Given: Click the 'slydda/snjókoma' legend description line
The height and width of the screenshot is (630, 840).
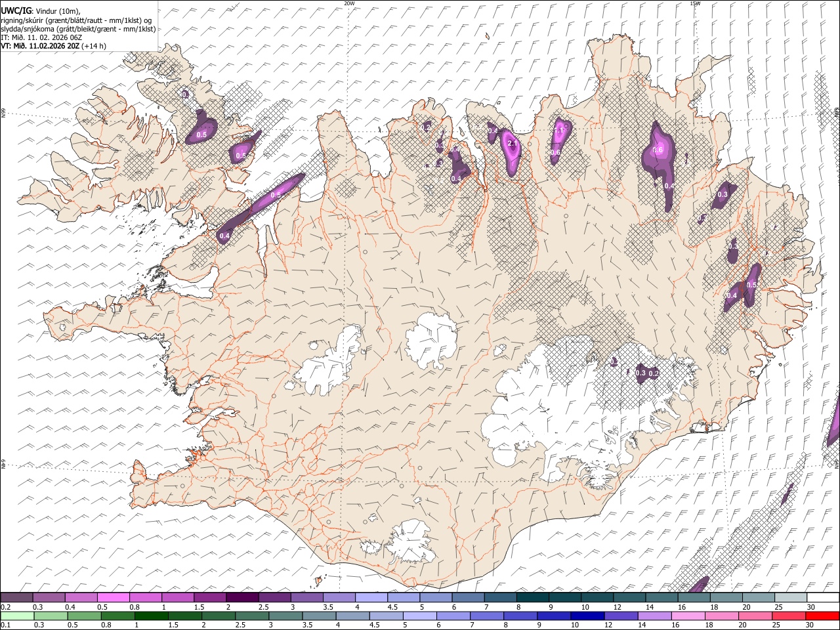Looking at the screenshot, I should [78, 29].
